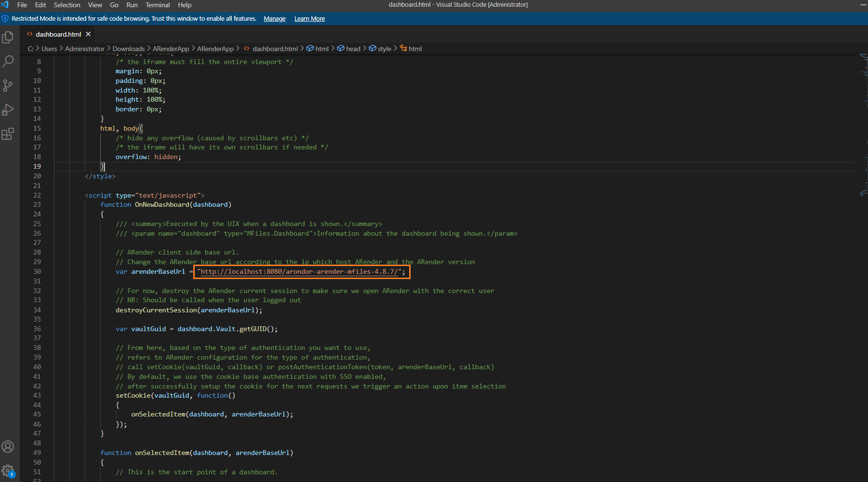Click the Manage link in banner
Screen dimensions: 868x482
(x=275, y=19)
